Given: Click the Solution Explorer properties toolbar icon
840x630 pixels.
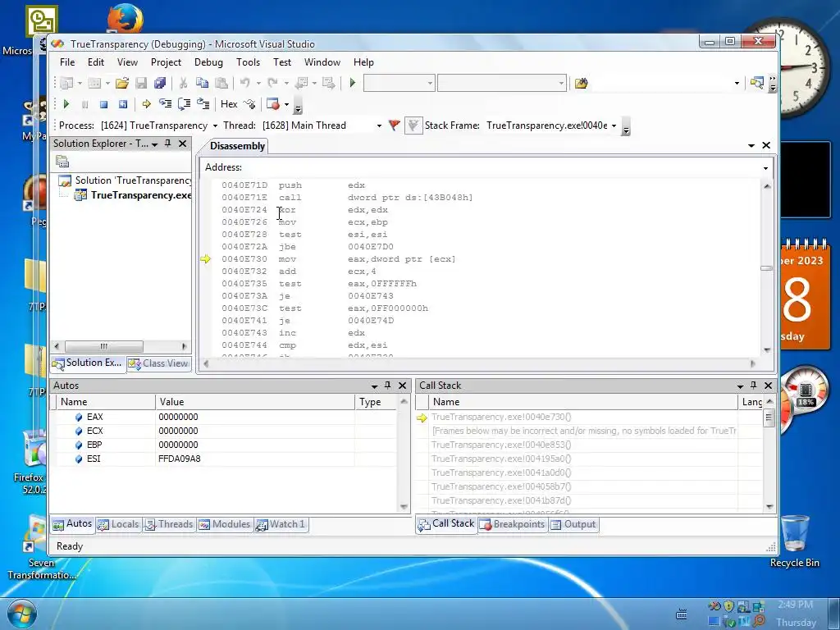Looking at the screenshot, I should click(62, 162).
